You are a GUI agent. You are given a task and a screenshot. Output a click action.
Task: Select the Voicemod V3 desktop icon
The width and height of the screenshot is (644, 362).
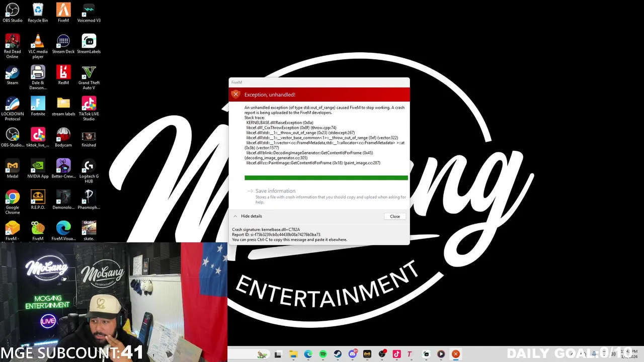(x=89, y=13)
